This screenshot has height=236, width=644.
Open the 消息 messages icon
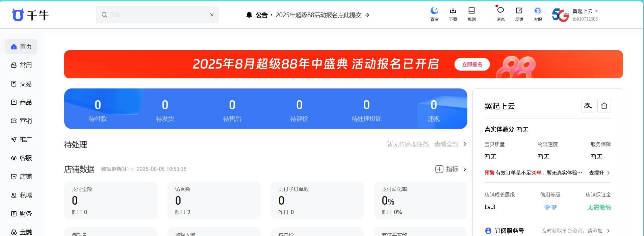pyautogui.click(x=500, y=11)
